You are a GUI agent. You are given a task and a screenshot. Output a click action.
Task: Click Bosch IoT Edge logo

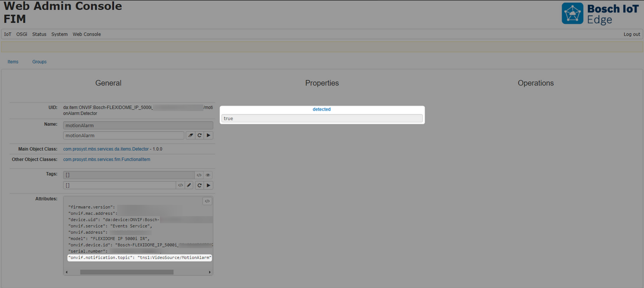point(600,14)
